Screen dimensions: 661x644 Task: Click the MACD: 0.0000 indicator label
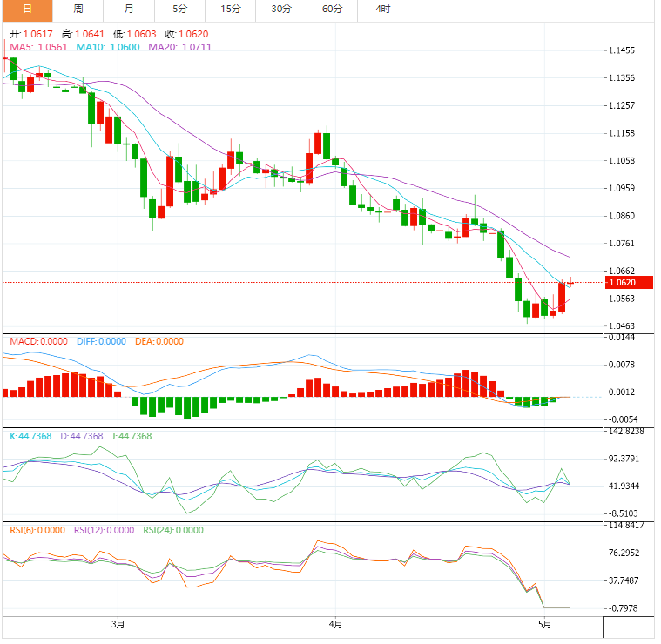[x=39, y=342]
